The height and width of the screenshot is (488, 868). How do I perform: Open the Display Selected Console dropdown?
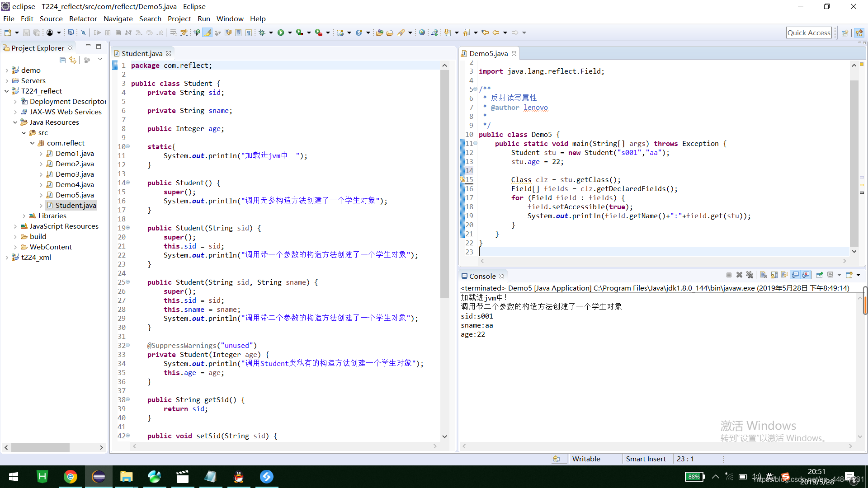pyautogui.click(x=839, y=275)
